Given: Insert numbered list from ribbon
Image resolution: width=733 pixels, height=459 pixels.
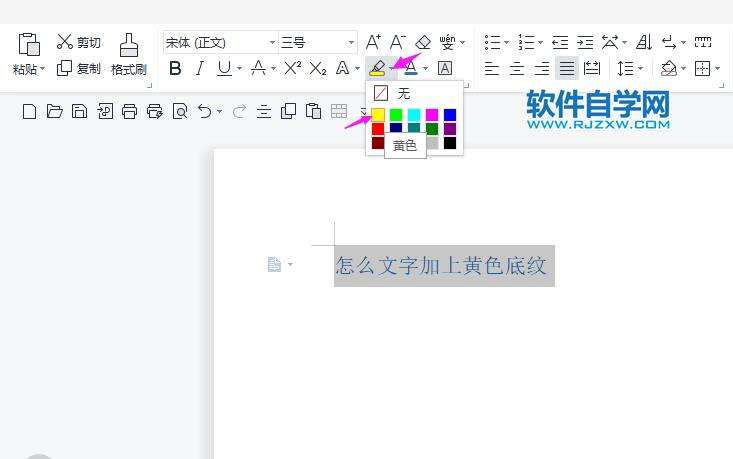Looking at the screenshot, I should coord(526,42).
